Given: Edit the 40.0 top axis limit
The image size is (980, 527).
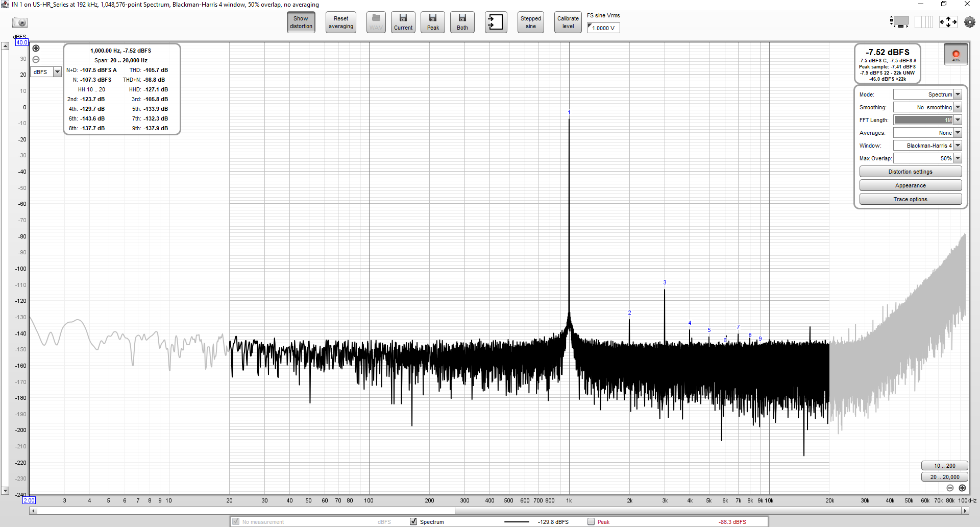Looking at the screenshot, I should pos(21,42).
